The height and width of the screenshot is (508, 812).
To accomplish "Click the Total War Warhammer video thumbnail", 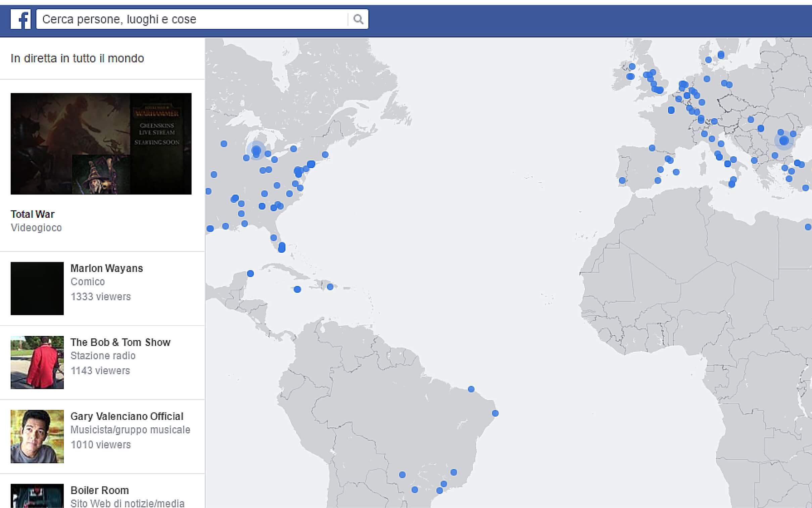I will (x=101, y=142).
